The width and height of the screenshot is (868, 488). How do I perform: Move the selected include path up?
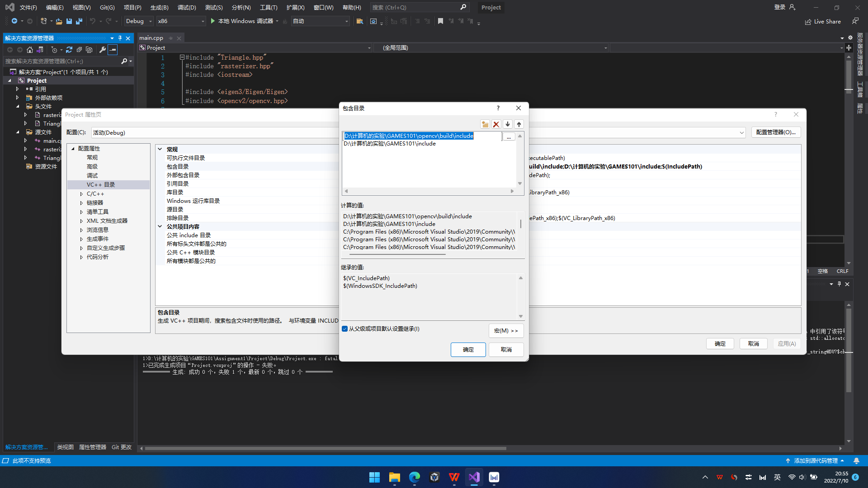click(519, 124)
